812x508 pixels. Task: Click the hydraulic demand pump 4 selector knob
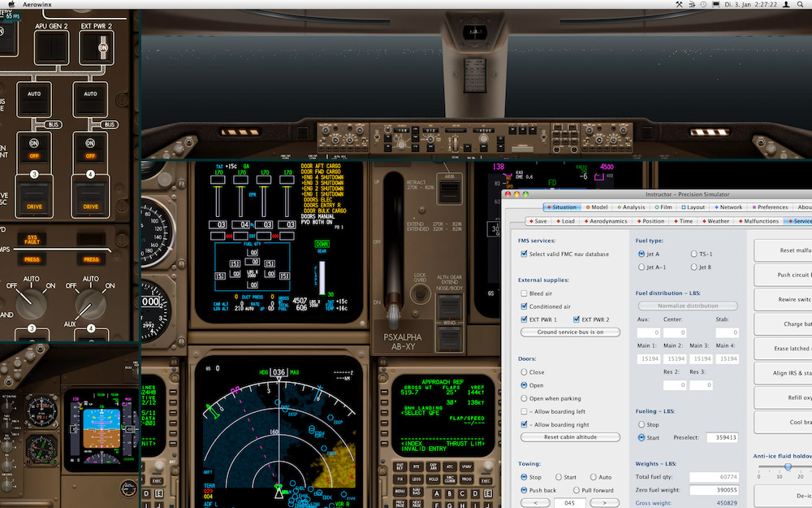(90, 304)
